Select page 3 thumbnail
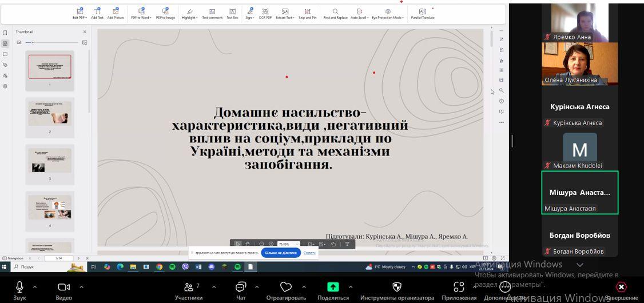 point(50,164)
